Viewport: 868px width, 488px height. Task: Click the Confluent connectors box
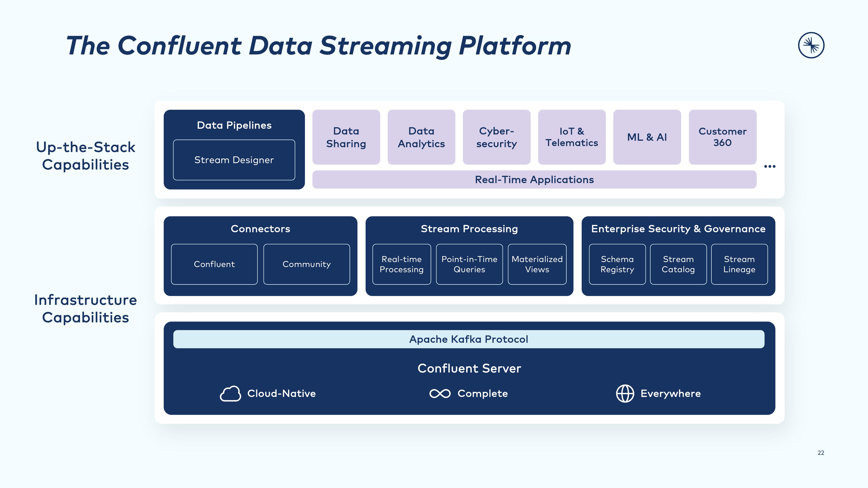214,264
